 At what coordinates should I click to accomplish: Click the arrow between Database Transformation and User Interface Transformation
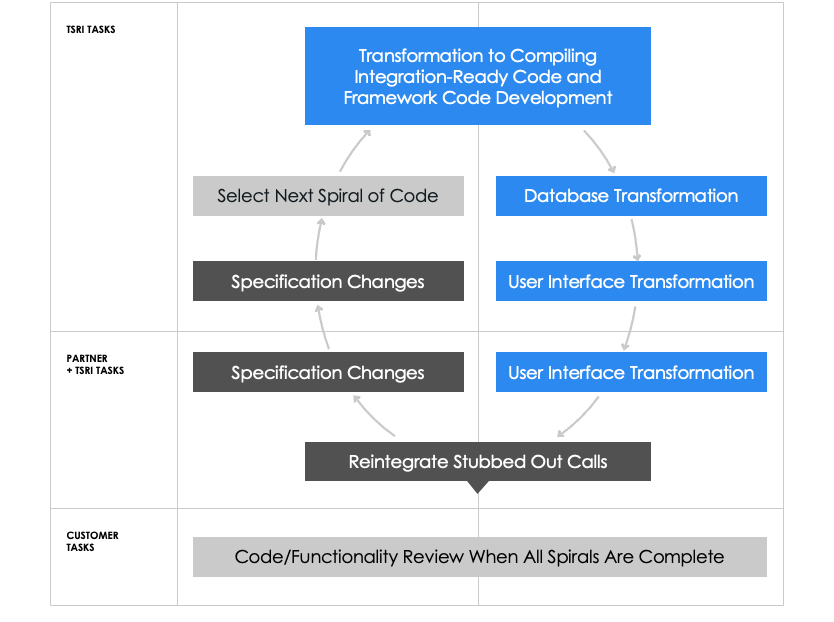[635, 238]
